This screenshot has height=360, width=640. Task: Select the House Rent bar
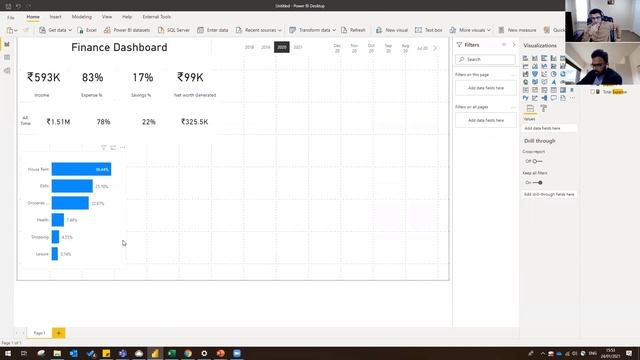point(81,169)
